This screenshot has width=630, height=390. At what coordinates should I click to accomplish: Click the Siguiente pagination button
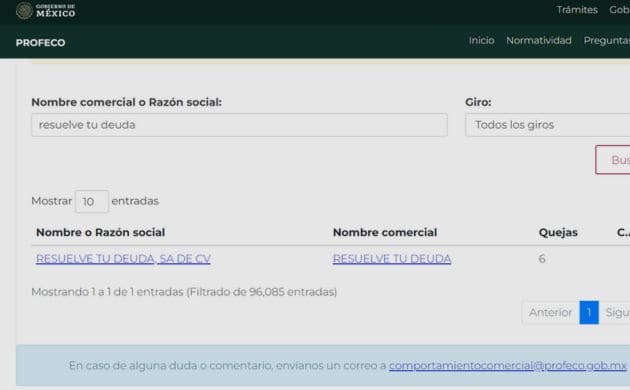615,312
